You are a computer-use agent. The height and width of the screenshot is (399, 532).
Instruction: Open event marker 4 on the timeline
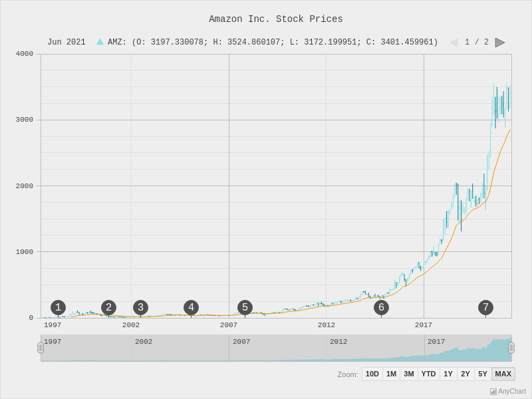[x=191, y=307]
